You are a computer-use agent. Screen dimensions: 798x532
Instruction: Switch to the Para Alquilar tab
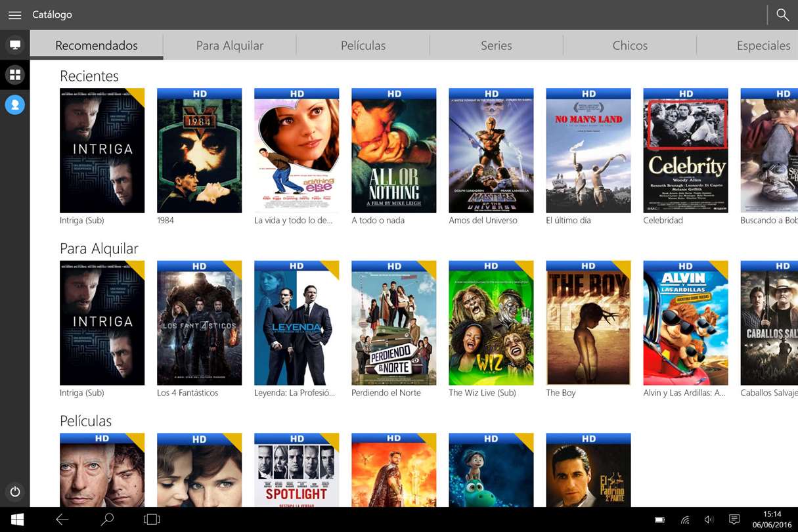[x=230, y=45]
